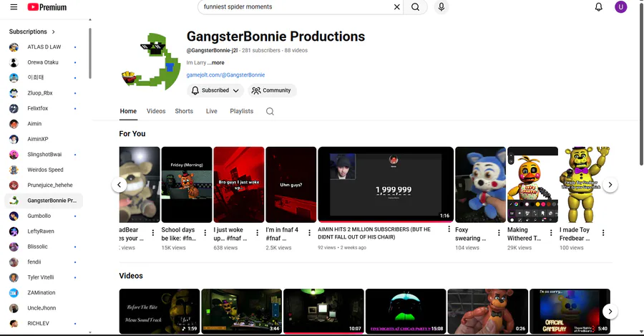644x336 pixels.
Task: Open options for Foxy swearing short
Action: (499, 233)
